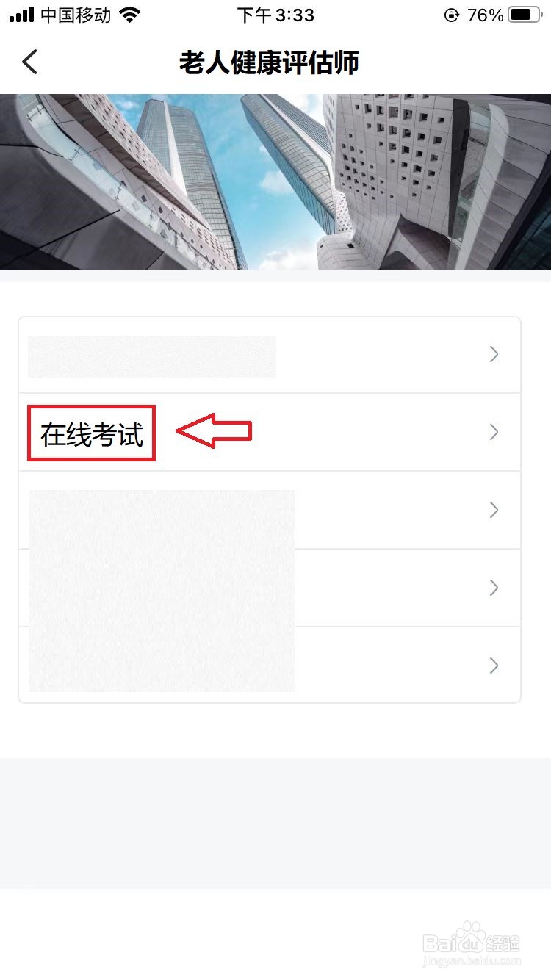Tap the battery icon in status bar
Screen dimensions: 551x980
(x=525, y=15)
